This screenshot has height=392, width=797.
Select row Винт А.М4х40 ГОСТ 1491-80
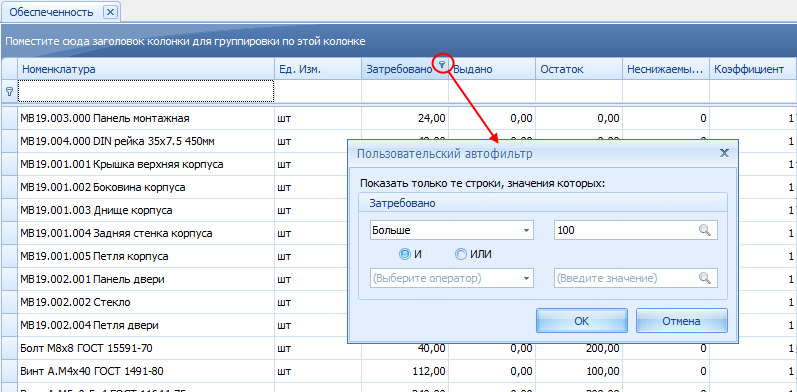pyautogui.click(x=146, y=371)
